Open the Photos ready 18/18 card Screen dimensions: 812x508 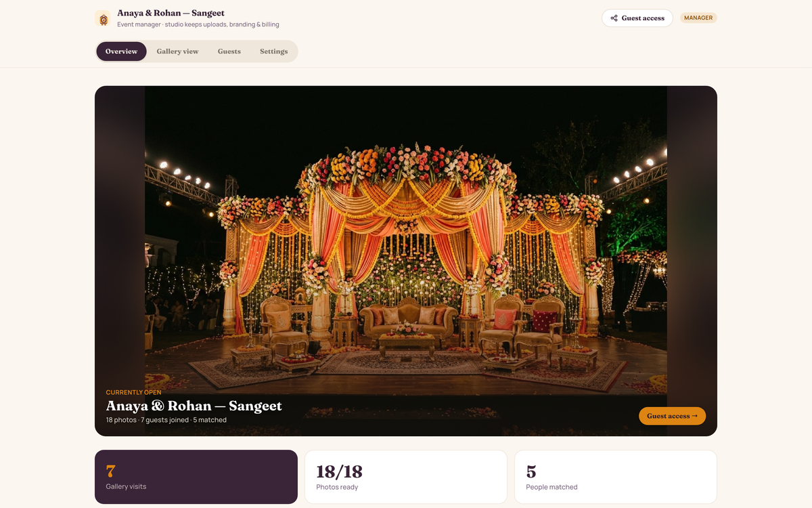coord(406,477)
